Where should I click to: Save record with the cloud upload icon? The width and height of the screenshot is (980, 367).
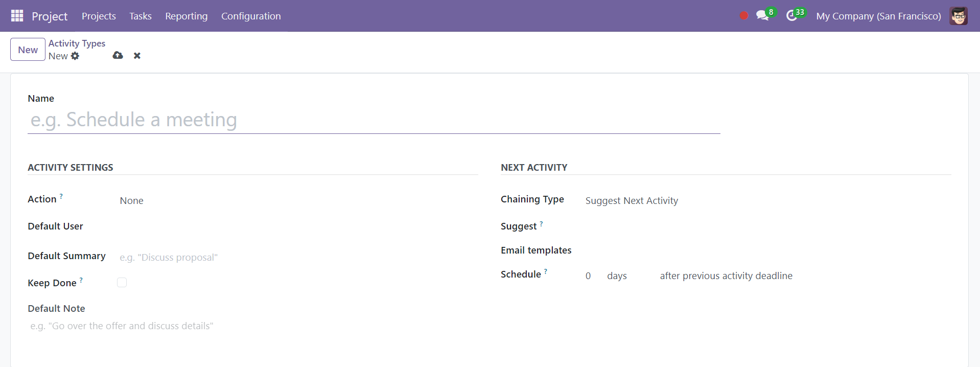pos(118,55)
